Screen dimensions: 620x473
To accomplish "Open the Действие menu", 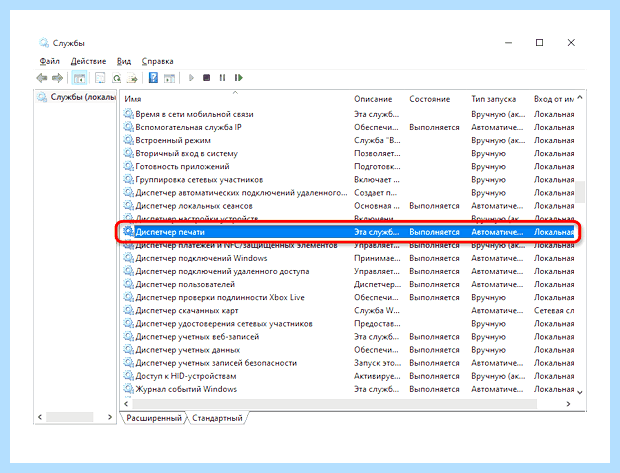I will [88, 61].
